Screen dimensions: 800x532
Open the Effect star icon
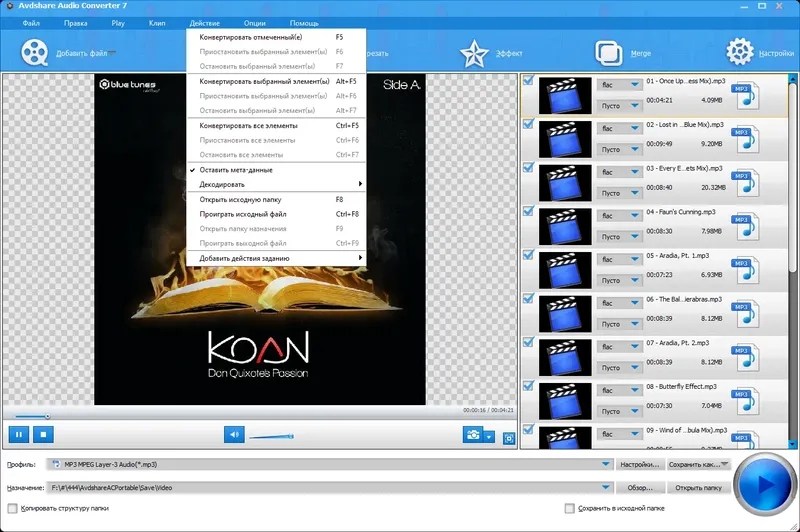coord(474,54)
